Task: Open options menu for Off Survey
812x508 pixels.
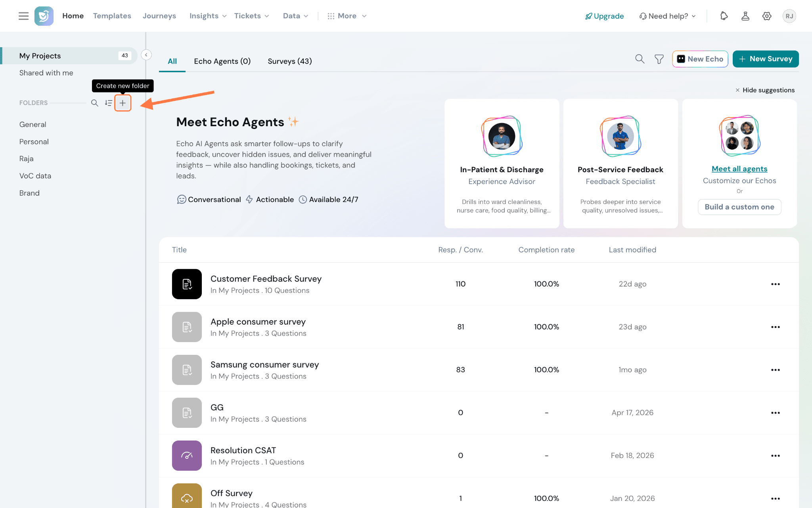Action: (x=776, y=498)
